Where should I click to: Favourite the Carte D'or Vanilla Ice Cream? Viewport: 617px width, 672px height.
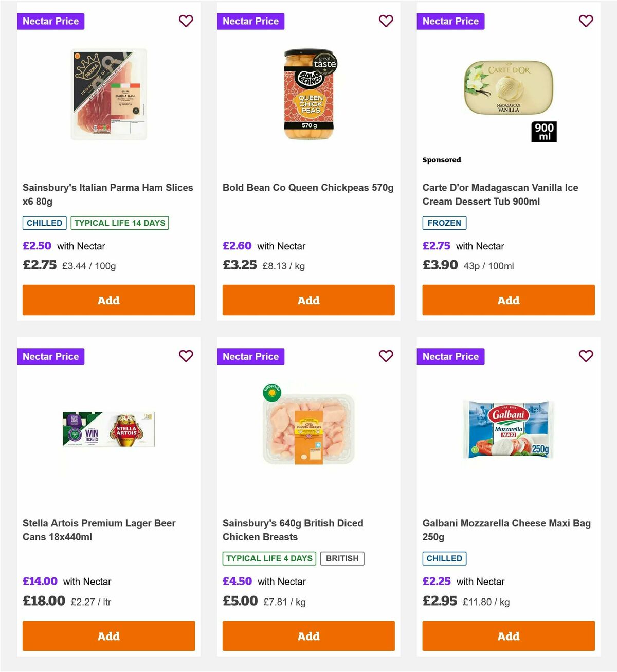[x=586, y=21]
